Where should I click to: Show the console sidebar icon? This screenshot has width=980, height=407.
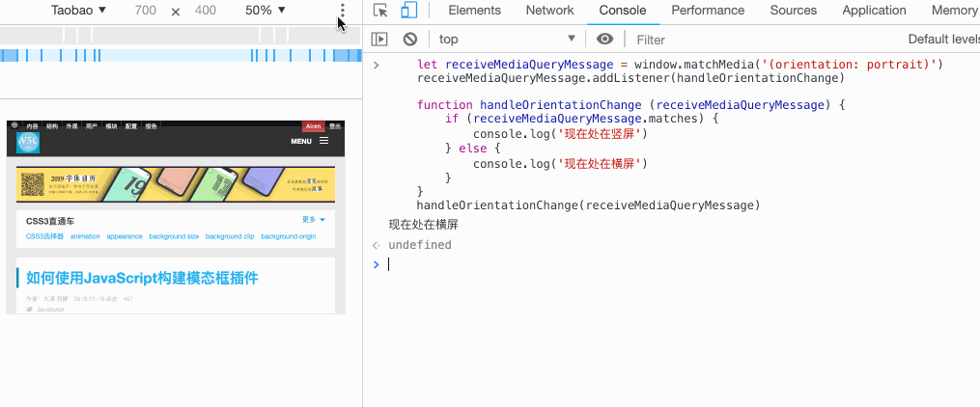[379, 40]
